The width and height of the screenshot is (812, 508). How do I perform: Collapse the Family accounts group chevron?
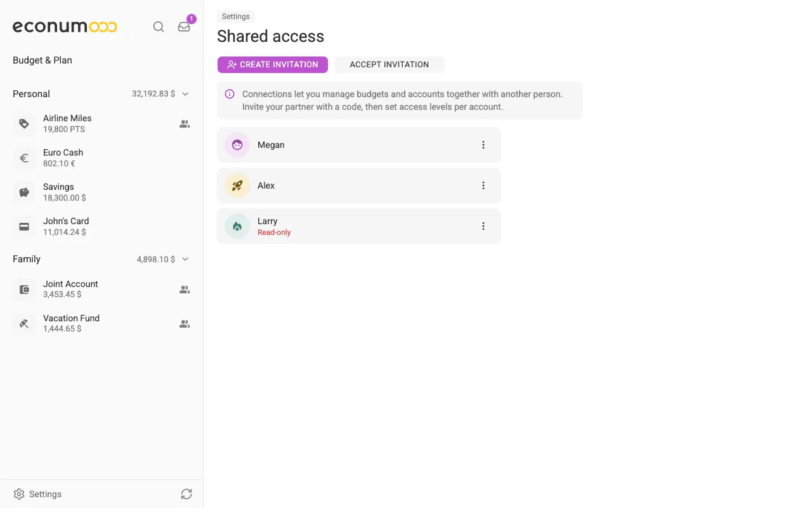click(x=185, y=259)
